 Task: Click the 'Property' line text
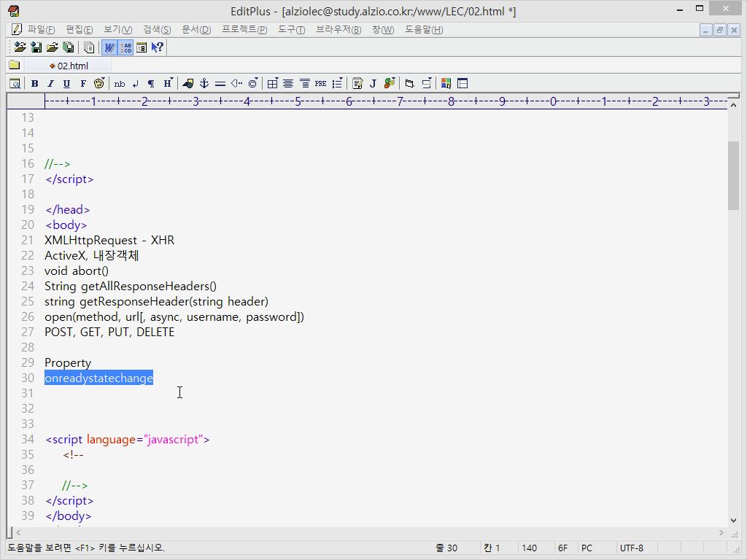tap(68, 363)
